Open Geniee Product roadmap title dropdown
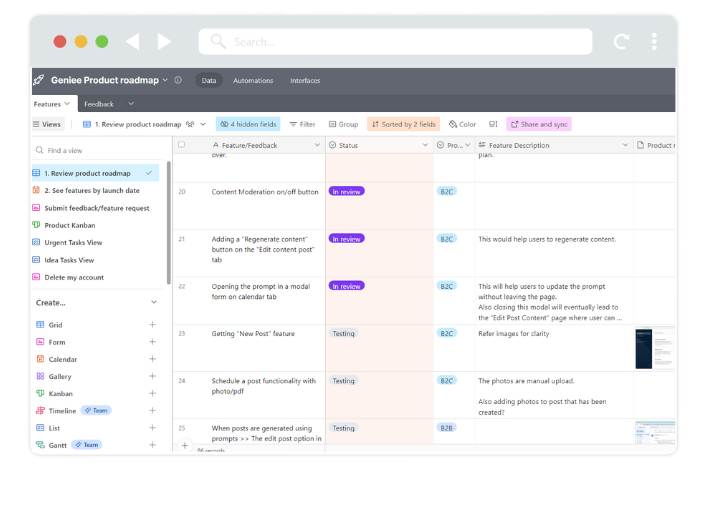This screenshot has height=529, width=705. coord(165,80)
